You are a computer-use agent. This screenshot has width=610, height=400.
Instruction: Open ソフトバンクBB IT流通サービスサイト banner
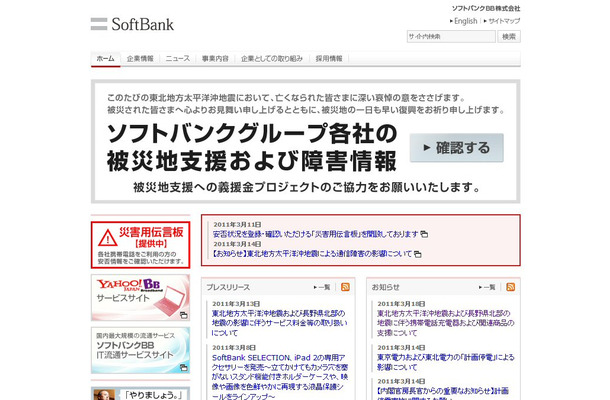pyautogui.click(x=140, y=350)
